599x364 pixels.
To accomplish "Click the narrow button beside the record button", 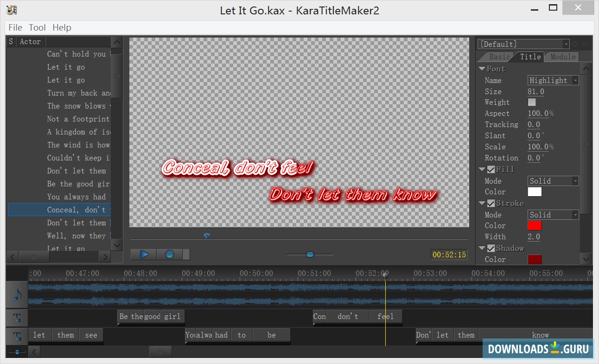I will tap(186, 254).
